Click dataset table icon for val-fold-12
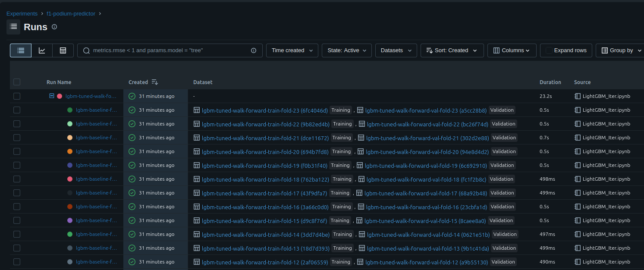 [360, 262]
